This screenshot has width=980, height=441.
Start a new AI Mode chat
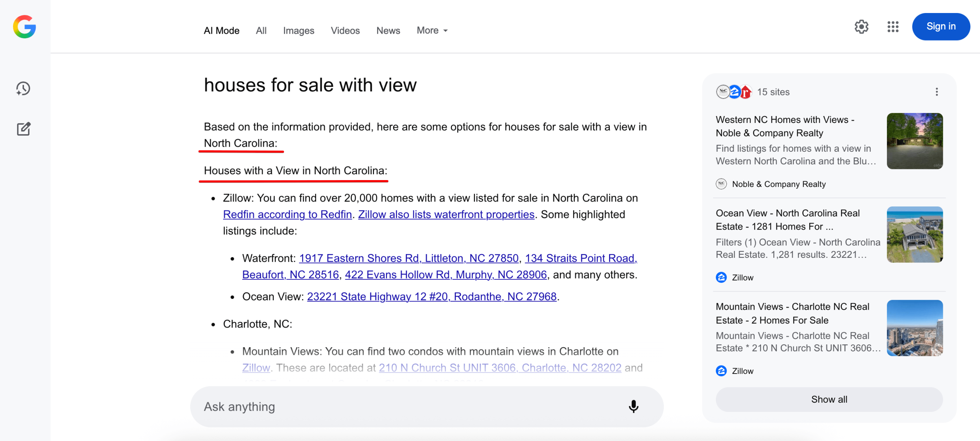pyautogui.click(x=24, y=129)
